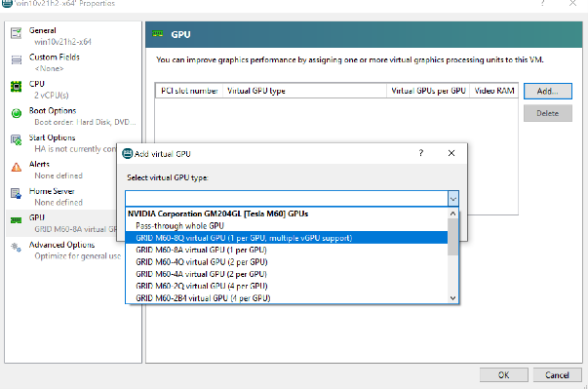Screen dimensions: 588x389
Task: Open the CPU settings chip icon
Action: coord(17,87)
